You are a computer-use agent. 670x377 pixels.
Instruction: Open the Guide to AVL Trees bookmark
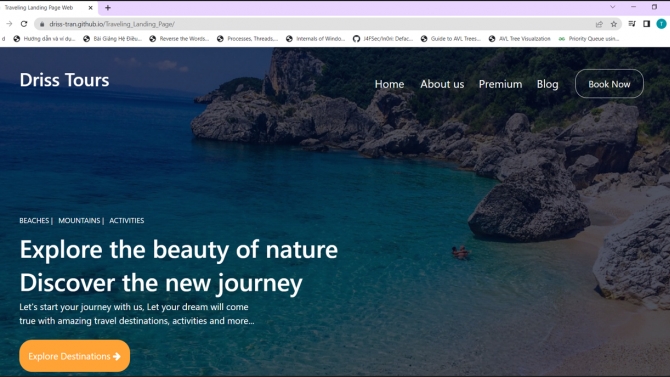pos(451,38)
